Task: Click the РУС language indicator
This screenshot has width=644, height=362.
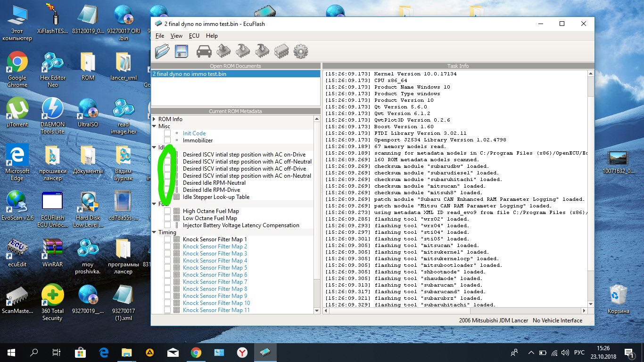Action: (579, 352)
